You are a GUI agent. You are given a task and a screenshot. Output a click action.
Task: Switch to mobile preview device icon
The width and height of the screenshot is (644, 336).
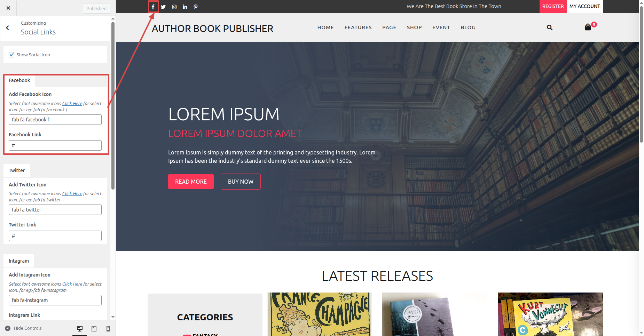pyautogui.click(x=108, y=328)
